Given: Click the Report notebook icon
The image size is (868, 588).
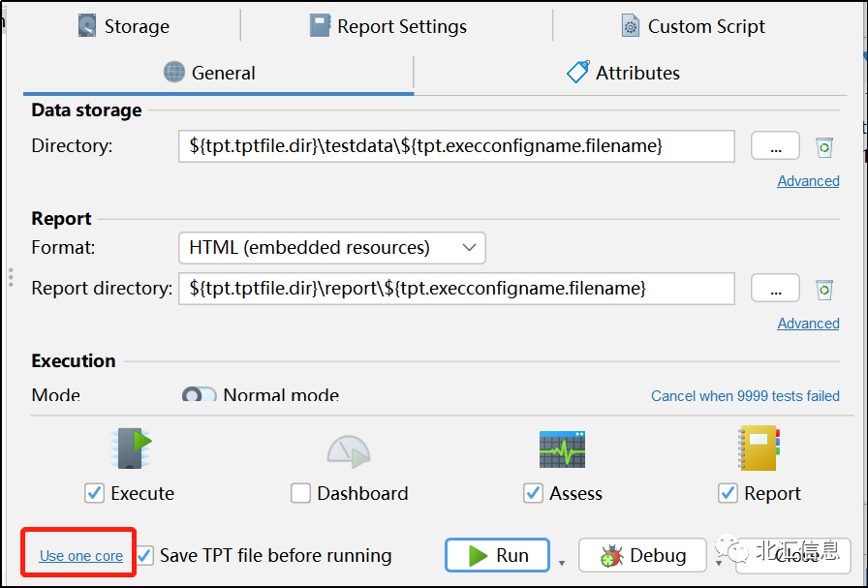Looking at the screenshot, I should [759, 449].
